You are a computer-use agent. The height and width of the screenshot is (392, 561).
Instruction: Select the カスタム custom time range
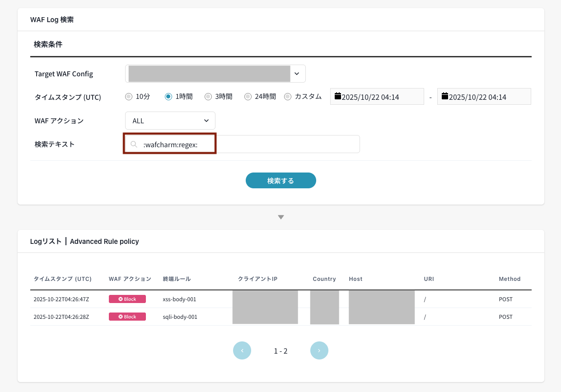click(x=288, y=96)
